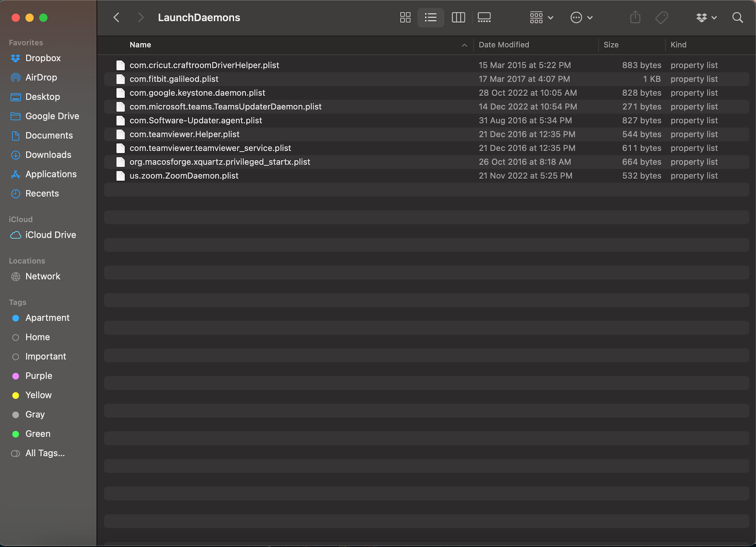
Task: Click the iCloud sidebar section header
Action: 21,220
